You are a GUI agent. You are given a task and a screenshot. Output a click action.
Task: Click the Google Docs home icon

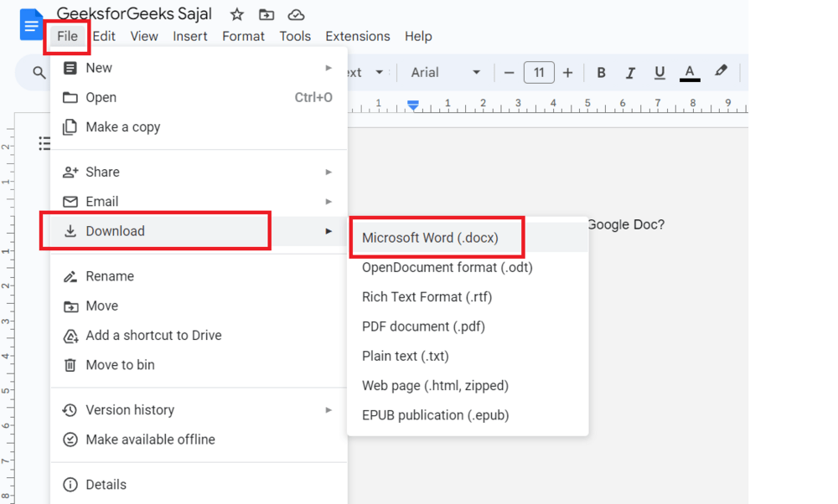pyautogui.click(x=30, y=24)
